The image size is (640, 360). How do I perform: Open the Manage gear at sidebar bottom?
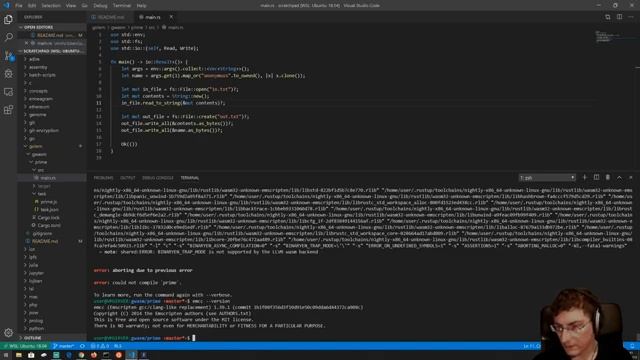[x=8, y=333]
